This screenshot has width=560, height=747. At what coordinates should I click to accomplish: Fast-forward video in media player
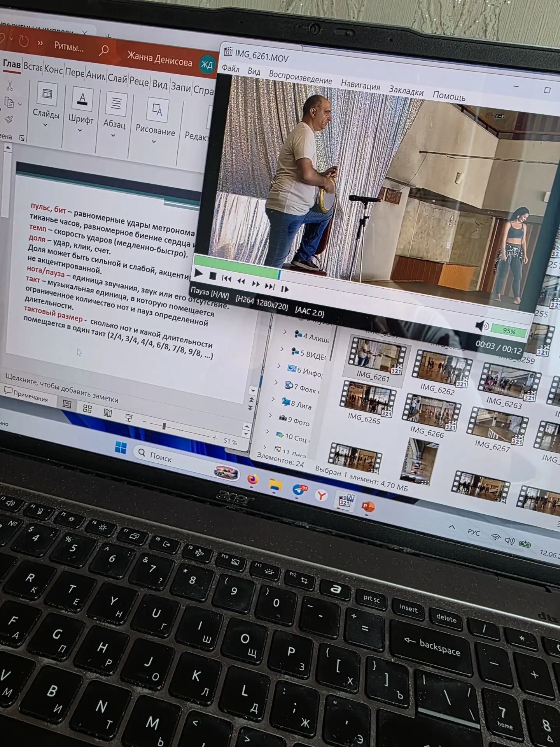(255, 284)
